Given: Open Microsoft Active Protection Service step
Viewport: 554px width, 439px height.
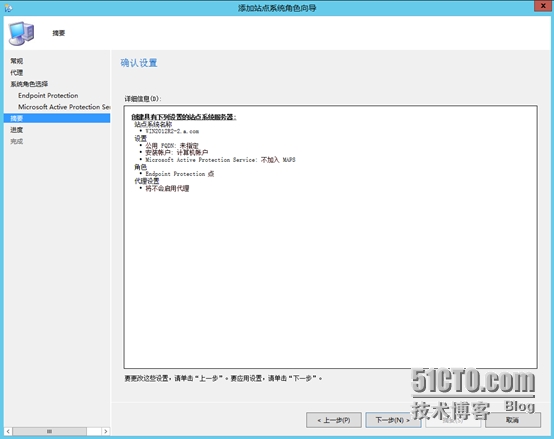Looking at the screenshot, I should pos(64,107).
